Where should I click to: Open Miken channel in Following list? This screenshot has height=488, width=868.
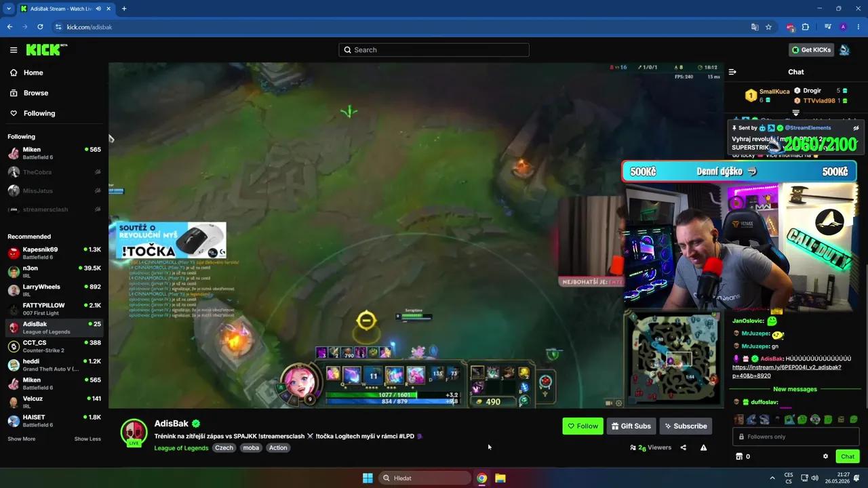click(54, 153)
